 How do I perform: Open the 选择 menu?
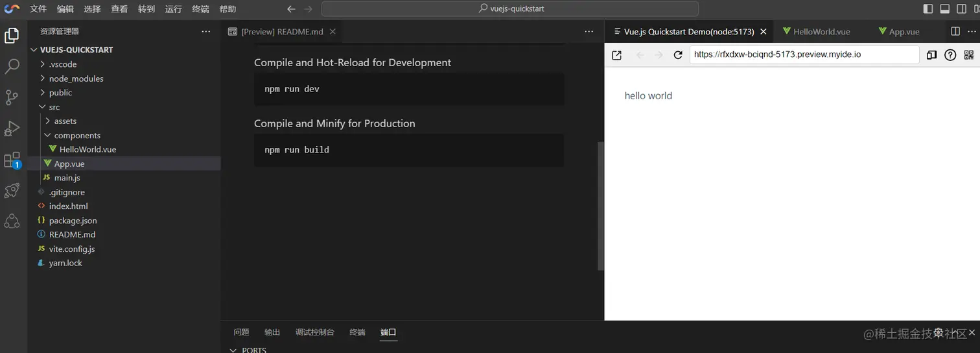point(92,9)
